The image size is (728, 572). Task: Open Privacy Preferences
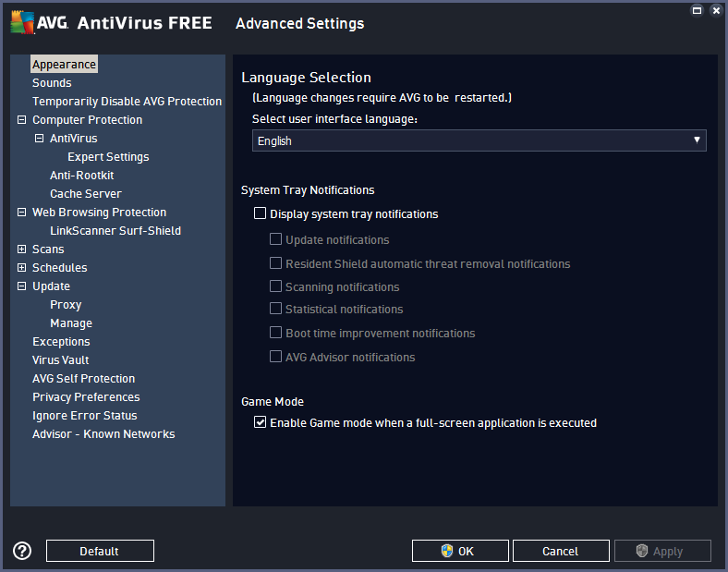pyautogui.click(x=86, y=397)
